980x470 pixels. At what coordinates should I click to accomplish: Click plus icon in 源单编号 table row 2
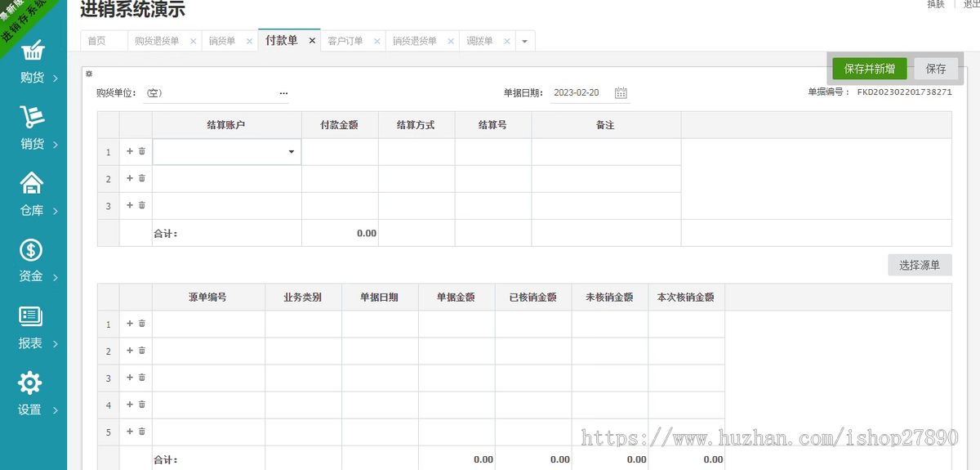(x=129, y=351)
